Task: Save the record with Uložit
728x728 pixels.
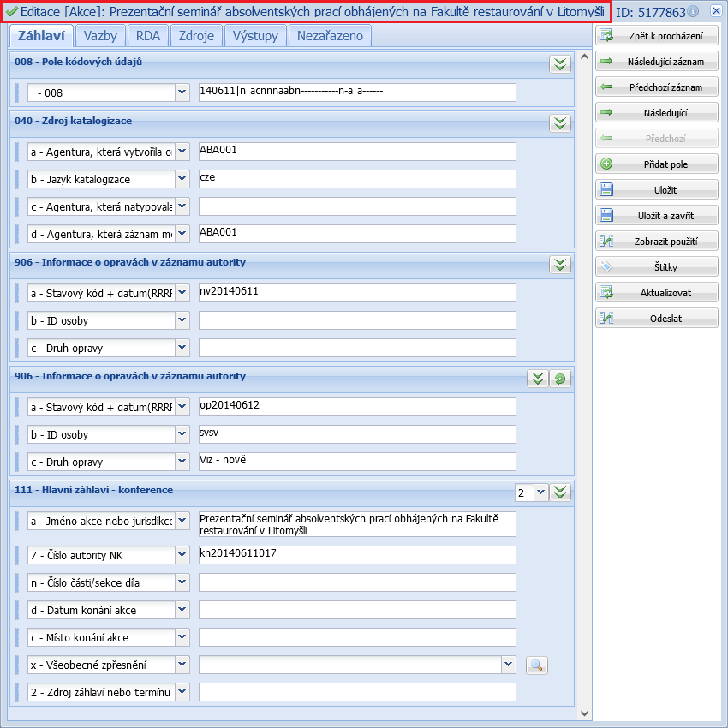Action: point(657,190)
